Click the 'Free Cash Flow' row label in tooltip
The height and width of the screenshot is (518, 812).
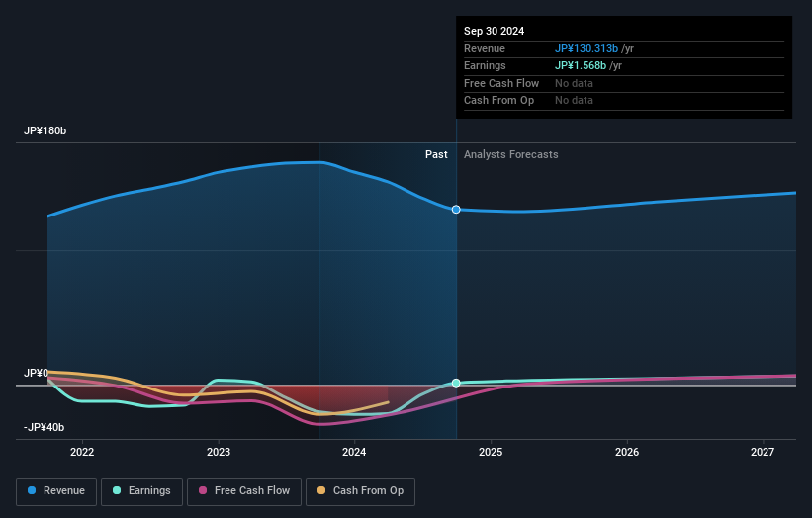coord(501,83)
